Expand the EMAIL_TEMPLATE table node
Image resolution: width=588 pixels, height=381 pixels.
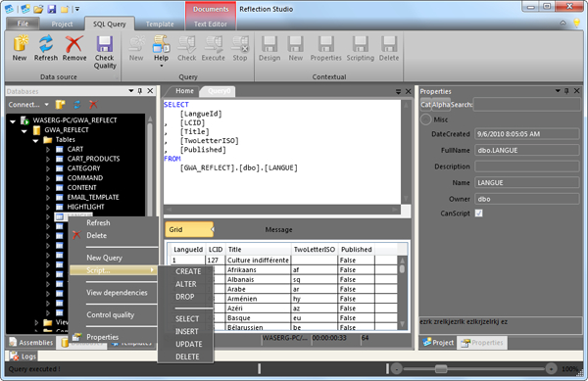pos(48,198)
